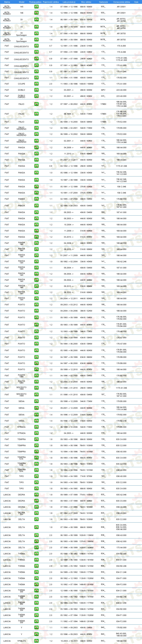
Task: Click the fuel icon in the Siena 178 B2.016 row
Action: 36,421
